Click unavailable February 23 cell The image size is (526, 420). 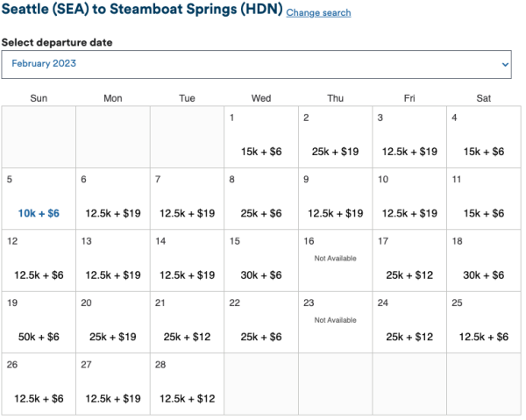point(335,322)
